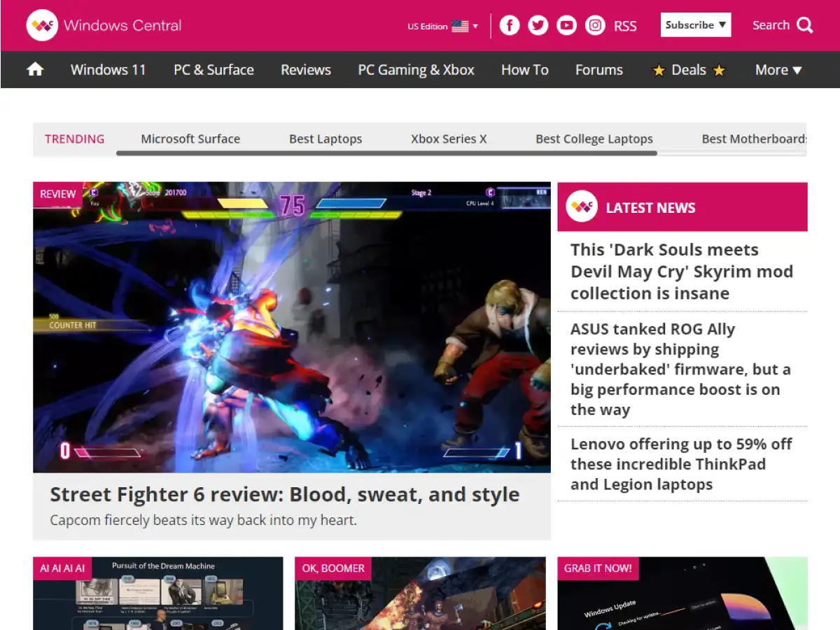This screenshot has width=840, height=630.
Task: Read the ASUS ROG Ally firmware article
Action: (680, 369)
